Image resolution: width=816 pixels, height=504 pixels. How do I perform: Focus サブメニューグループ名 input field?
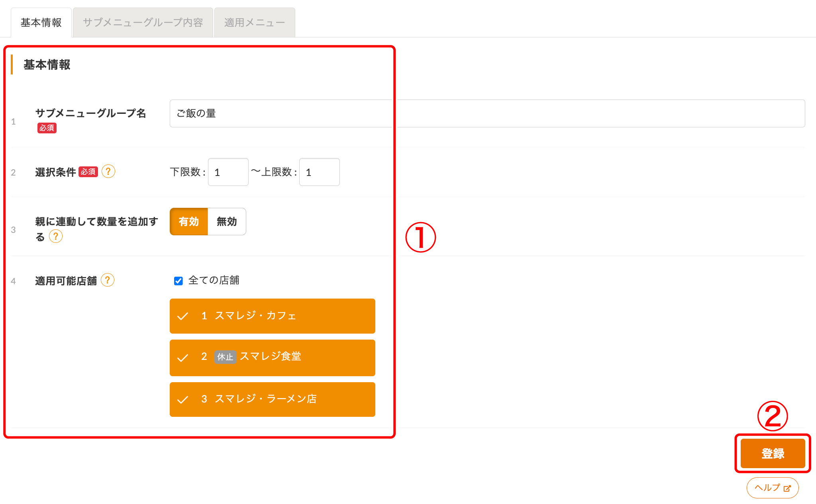pos(487,113)
